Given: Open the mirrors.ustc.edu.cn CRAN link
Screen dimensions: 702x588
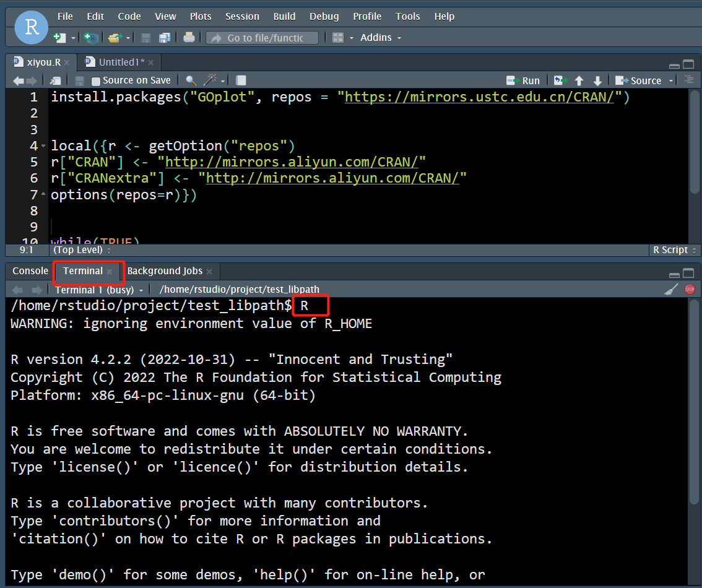Looking at the screenshot, I should pyautogui.click(x=479, y=97).
